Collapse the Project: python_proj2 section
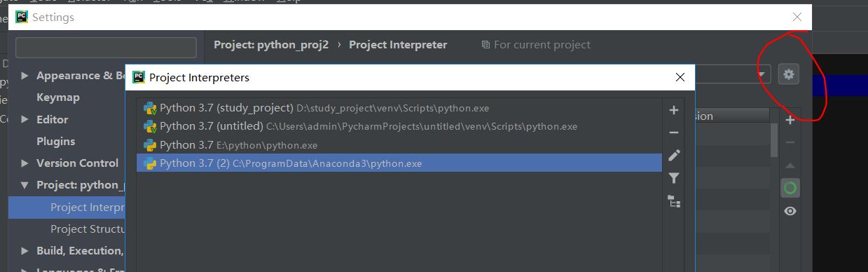Viewport: 868px width, 272px height. 25,185
